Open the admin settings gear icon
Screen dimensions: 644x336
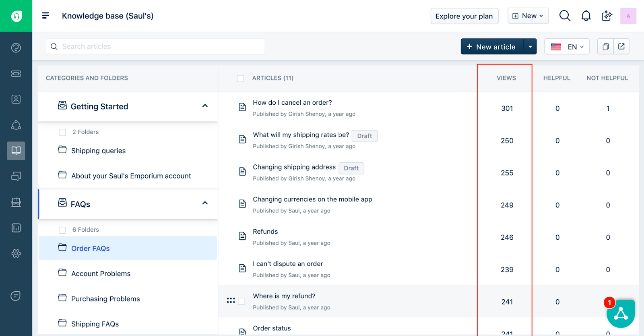tap(16, 253)
